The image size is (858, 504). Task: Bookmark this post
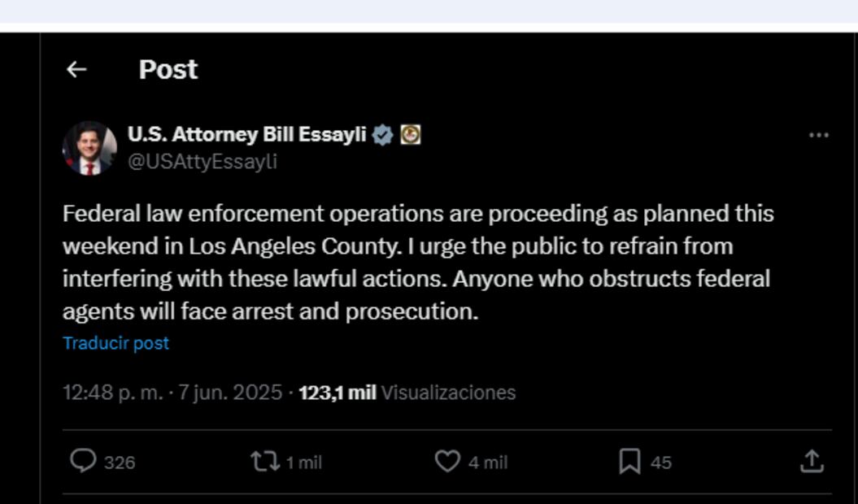[629, 462]
